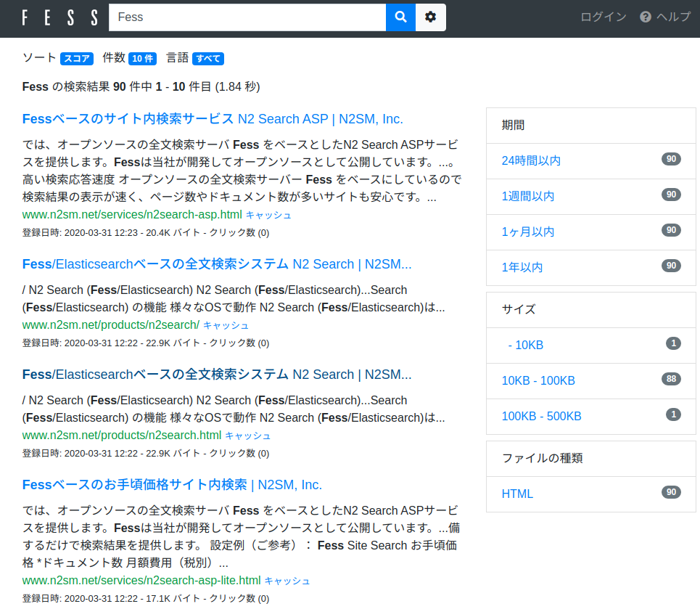Filter results by 1週間以内
The height and width of the screenshot is (609, 700).
528,197
